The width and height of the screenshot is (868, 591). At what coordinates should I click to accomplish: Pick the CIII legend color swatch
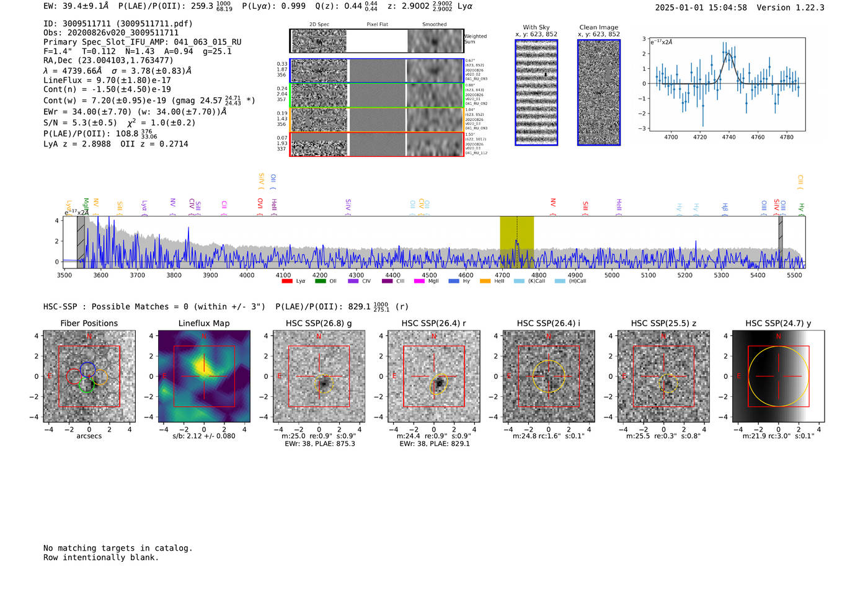point(387,281)
